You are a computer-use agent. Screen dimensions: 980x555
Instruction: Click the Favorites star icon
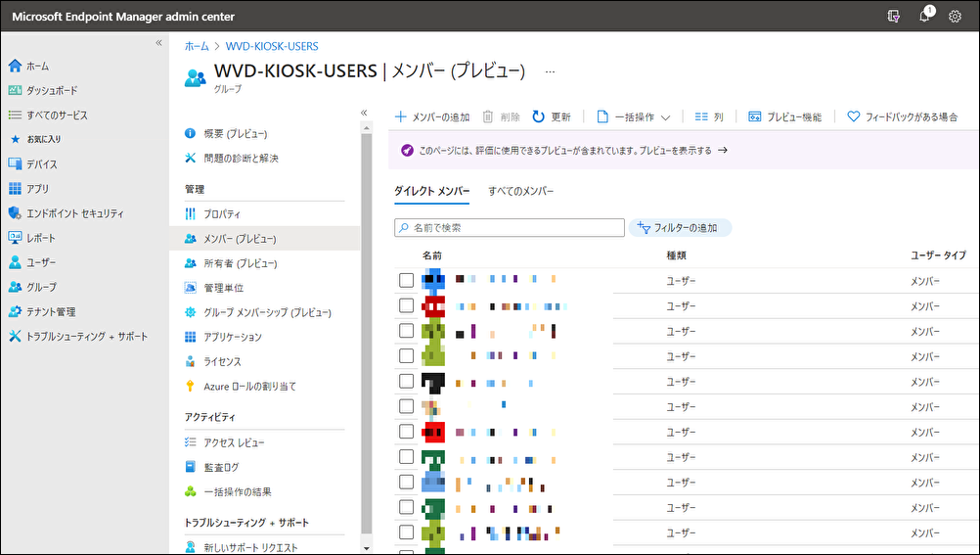click(x=16, y=139)
